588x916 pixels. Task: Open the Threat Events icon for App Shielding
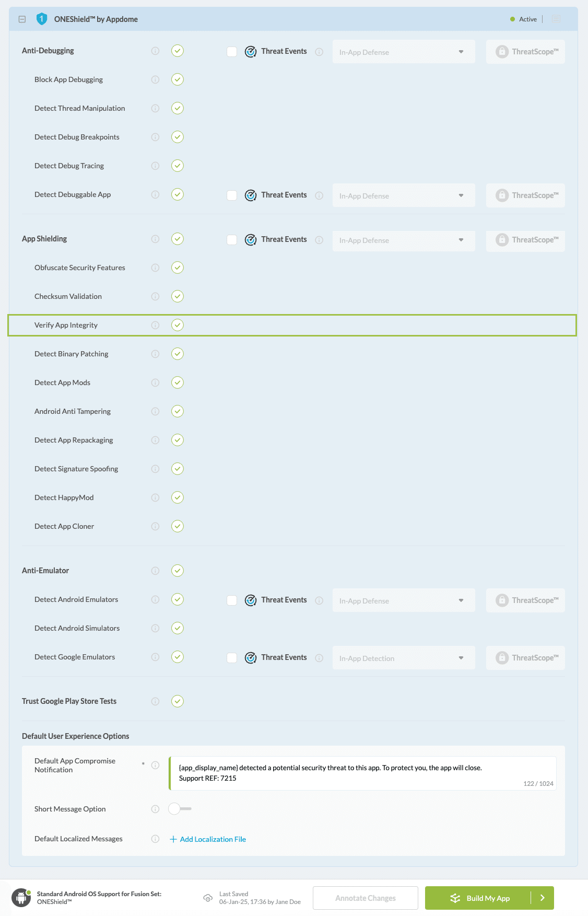(251, 239)
